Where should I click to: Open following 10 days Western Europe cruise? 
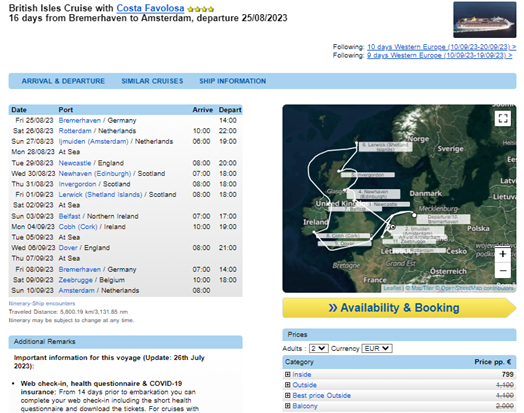pos(441,47)
